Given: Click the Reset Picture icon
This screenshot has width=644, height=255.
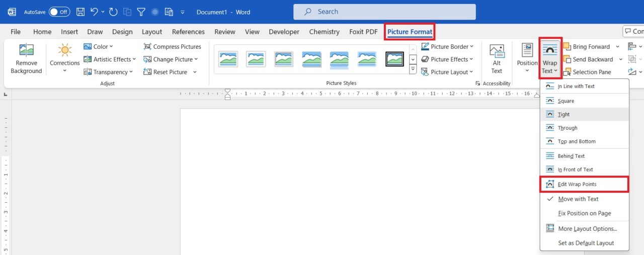Looking at the screenshot, I should (147, 72).
